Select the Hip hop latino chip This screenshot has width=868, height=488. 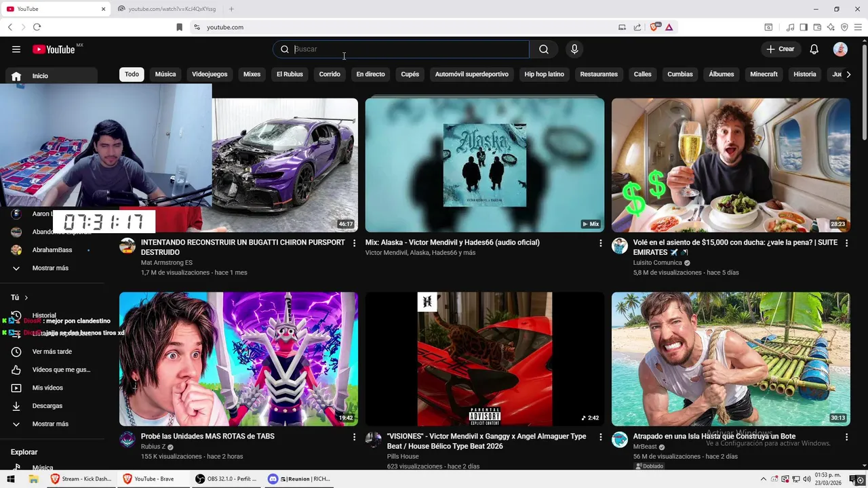544,74
